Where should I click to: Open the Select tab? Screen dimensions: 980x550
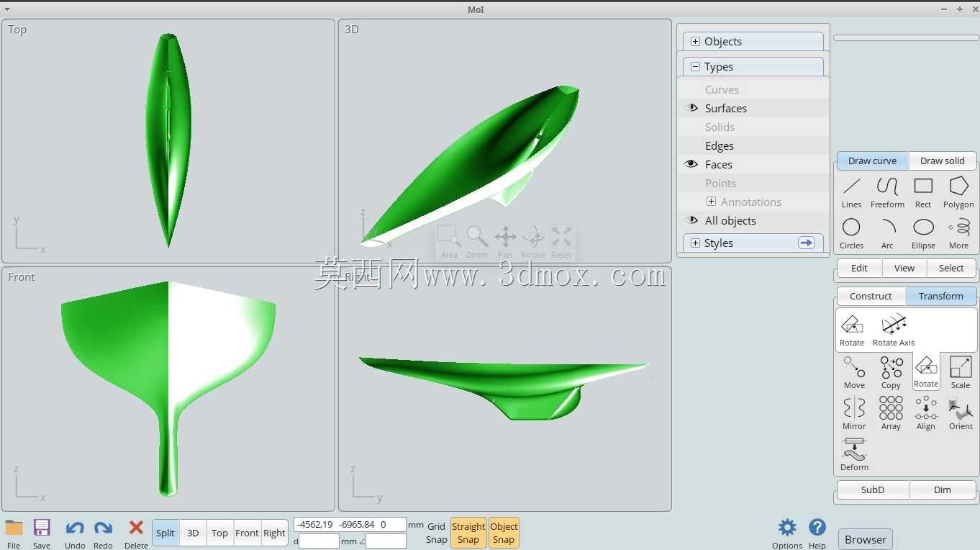pyautogui.click(x=950, y=268)
